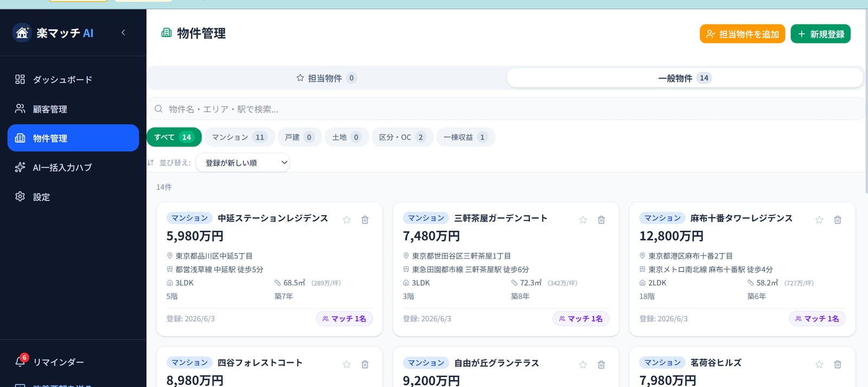
Task: Click 都営浅草線 中延駅 徒歩5分 text
Action: (x=219, y=269)
